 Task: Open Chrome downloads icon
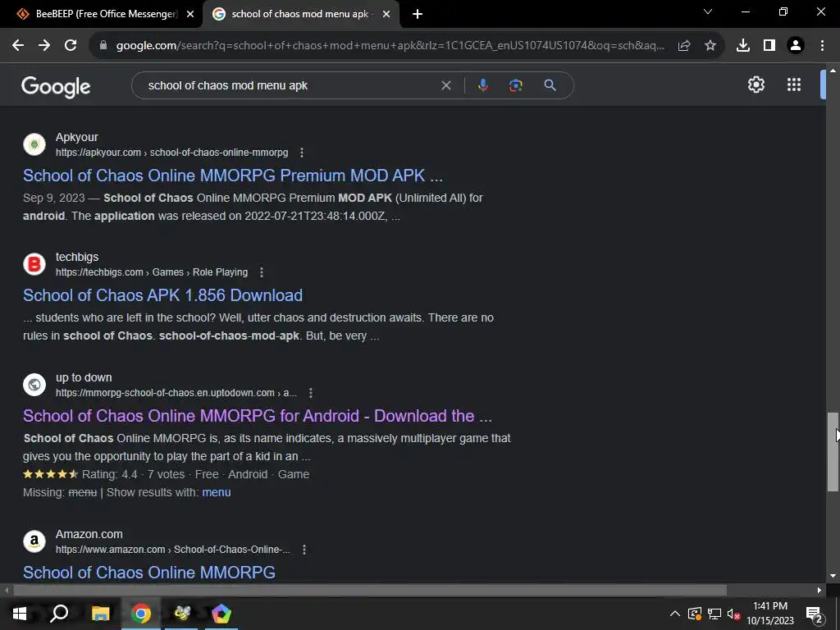click(743, 46)
